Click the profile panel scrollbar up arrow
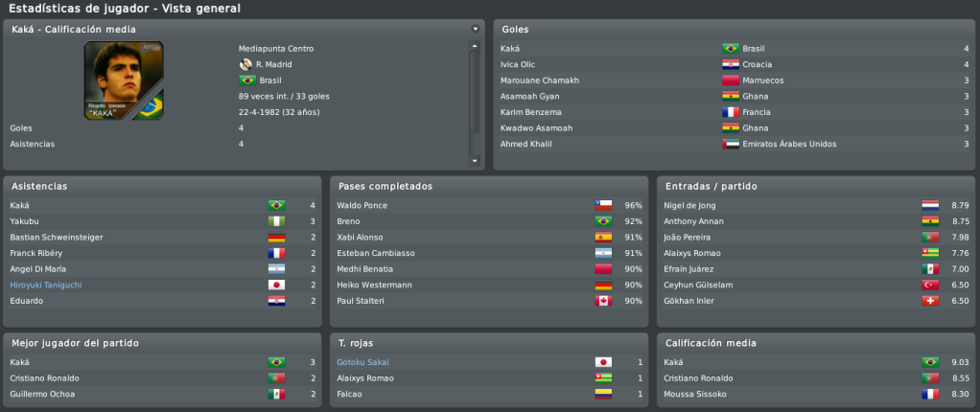Image resolution: width=980 pixels, height=412 pixels. pos(475,46)
